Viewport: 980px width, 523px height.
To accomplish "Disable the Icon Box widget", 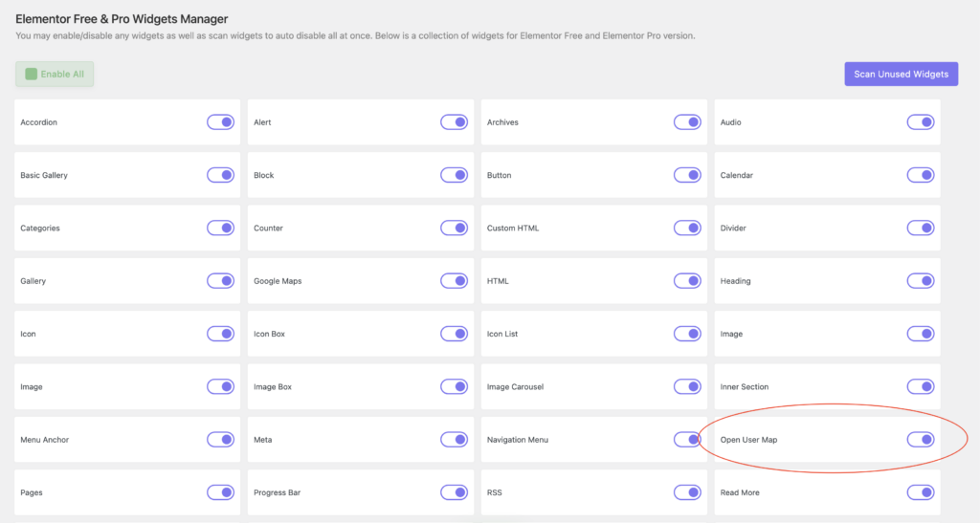I will coord(454,334).
